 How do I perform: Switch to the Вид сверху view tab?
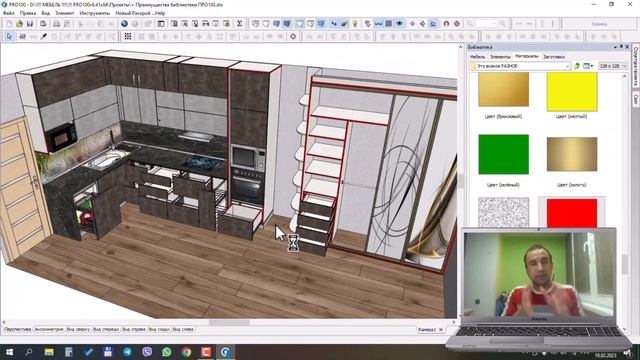click(78, 329)
